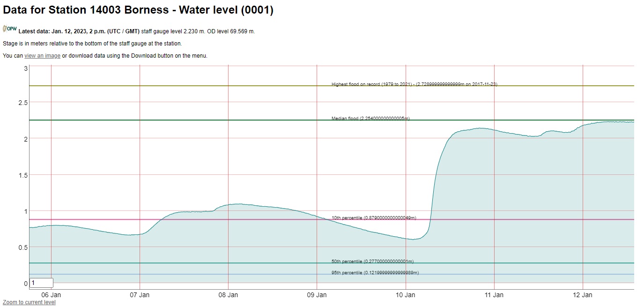Click the input box containing 1
The width and height of the screenshot is (644, 307).
tap(41, 283)
